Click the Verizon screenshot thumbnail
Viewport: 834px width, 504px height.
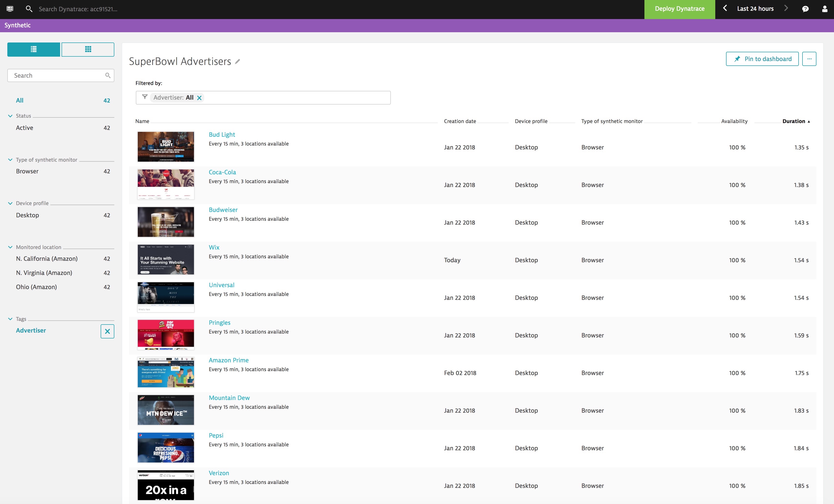(x=166, y=485)
